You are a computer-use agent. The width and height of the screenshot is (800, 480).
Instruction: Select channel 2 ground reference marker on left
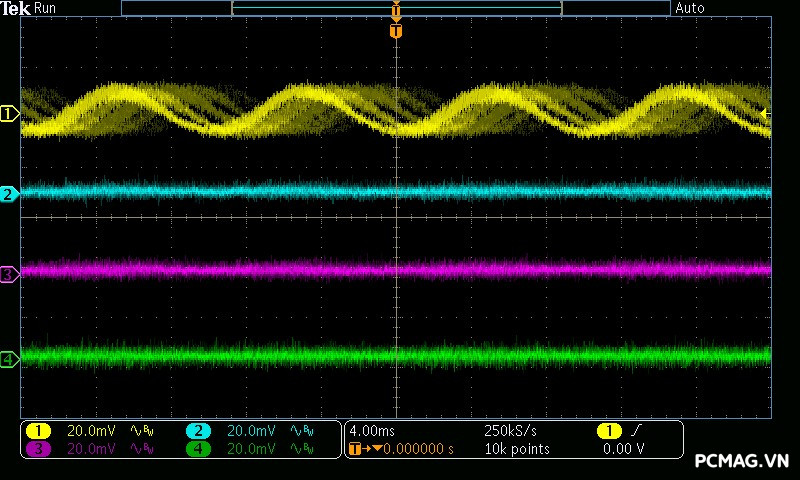click(9, 194)
